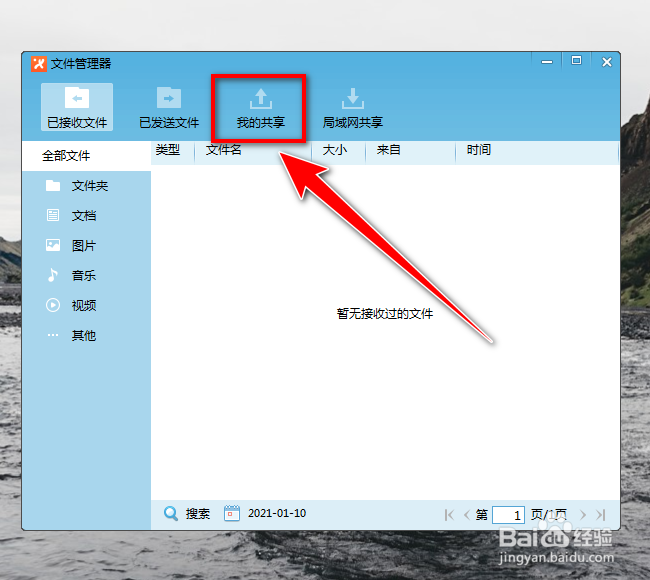Sort by the 时间 time column header

coord(479,150)
